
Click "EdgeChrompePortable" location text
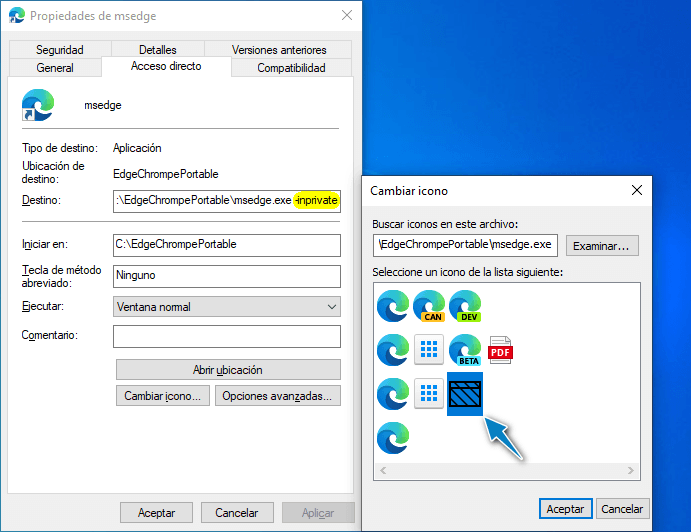(166, 174)
